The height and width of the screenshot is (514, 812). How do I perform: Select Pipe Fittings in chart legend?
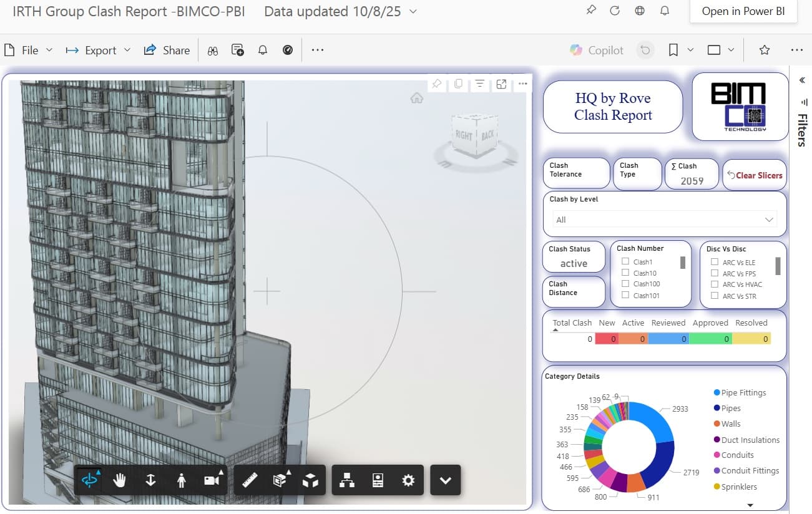pos(740,392)
